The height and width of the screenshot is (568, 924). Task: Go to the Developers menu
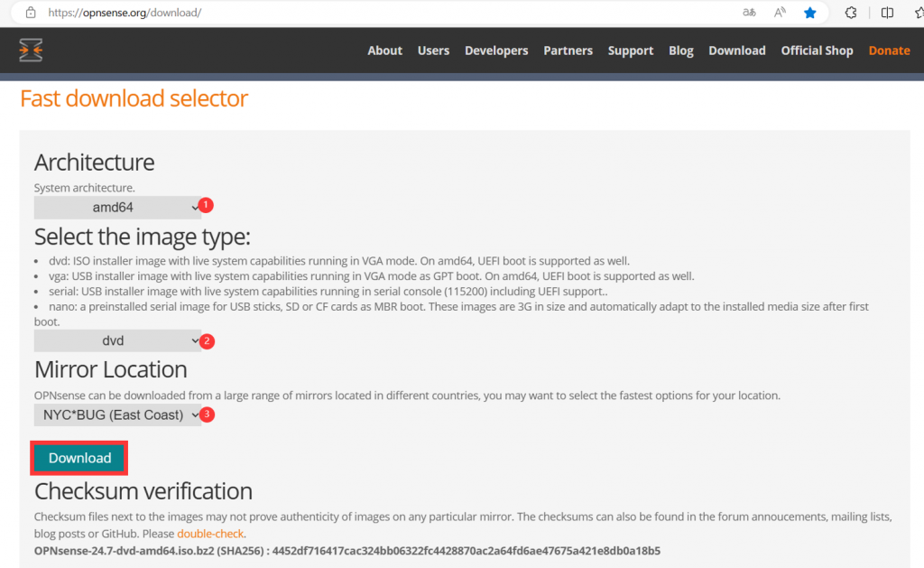click(496, 51)
